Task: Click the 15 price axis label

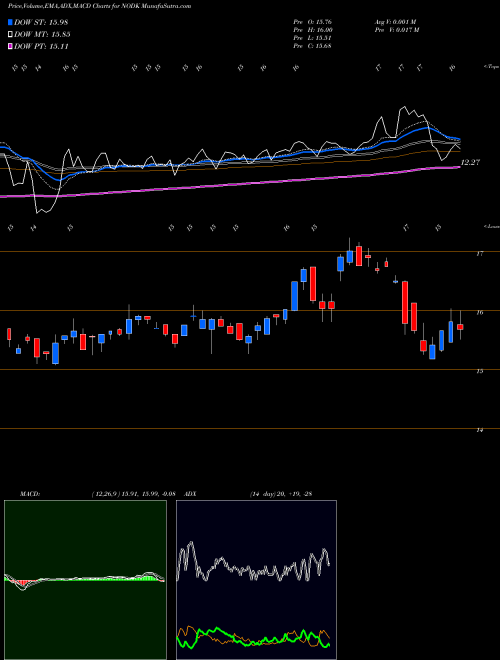Action: click(x=479, y=371)
